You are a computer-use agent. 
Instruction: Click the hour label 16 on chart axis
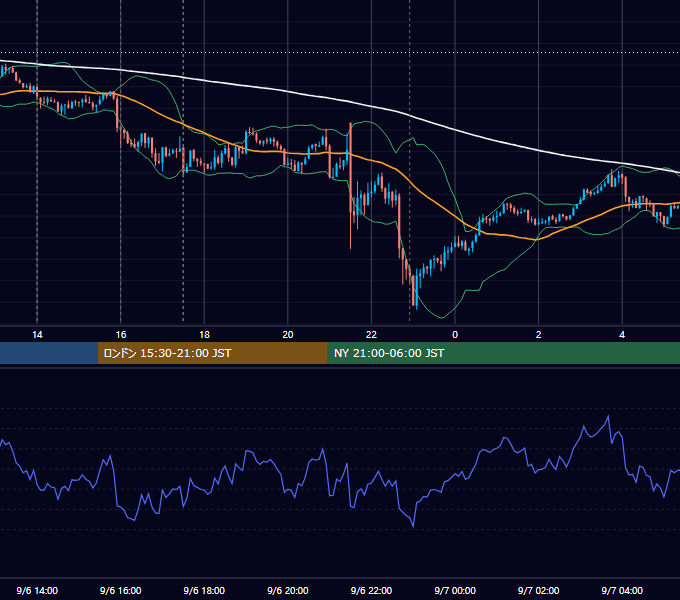tap(121, 335)
